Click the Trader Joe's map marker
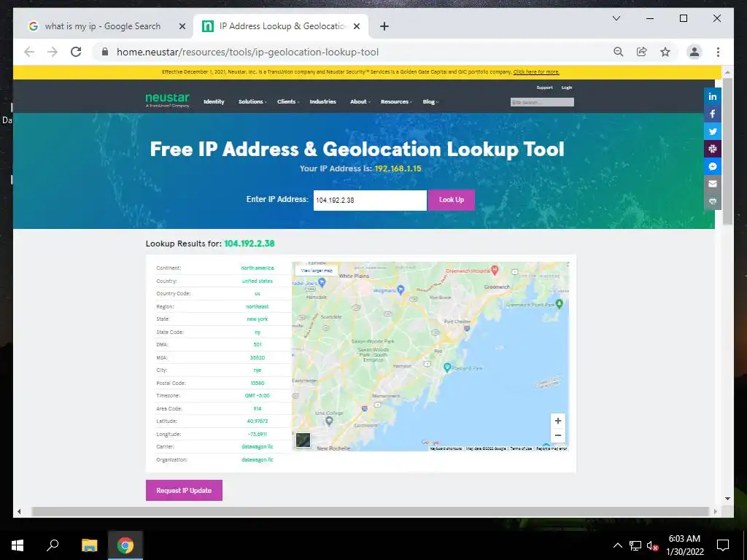 tap(322, 282)
